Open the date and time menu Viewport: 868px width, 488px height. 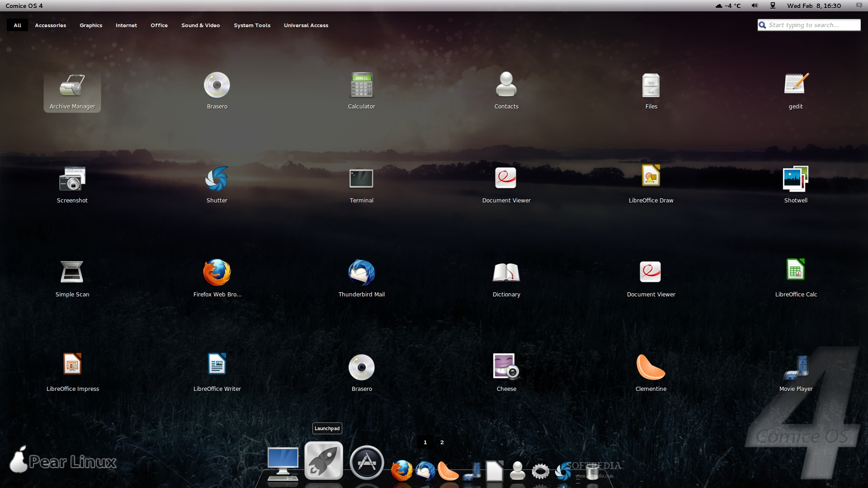[x=814, y=6]
